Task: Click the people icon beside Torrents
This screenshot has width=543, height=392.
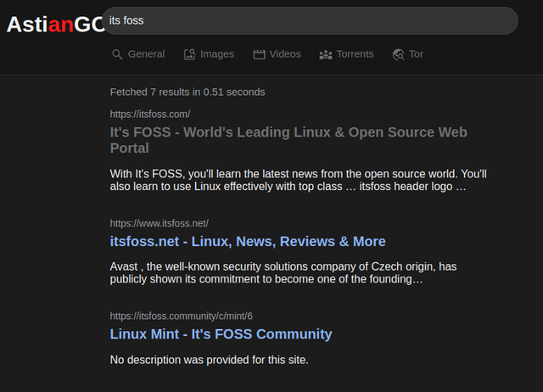Action: [x=325, y=54]
